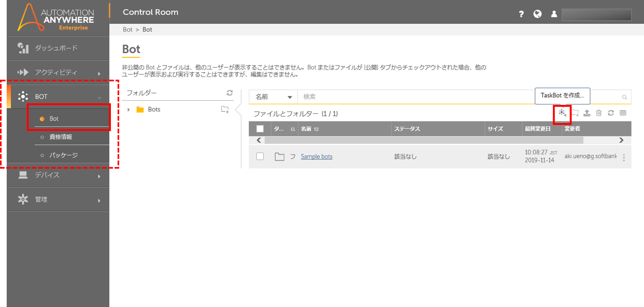Viewport: 644px width, 307px height.
Task: Refresh the files and folders table
Action: coord(611,113)
